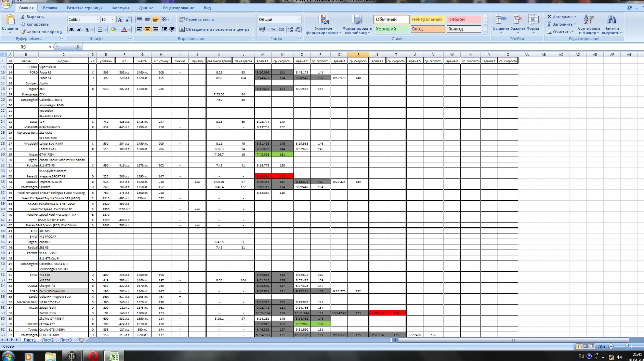Apply the Плохой cell style
This screenshot has height=361, width=644.
click(464, 19)
